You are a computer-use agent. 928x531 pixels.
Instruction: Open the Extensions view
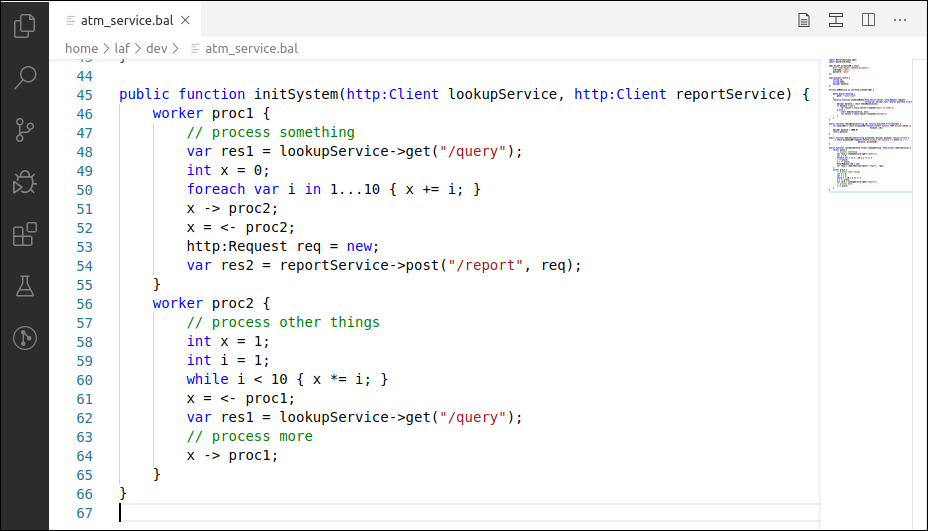click(x=24, y=234)
